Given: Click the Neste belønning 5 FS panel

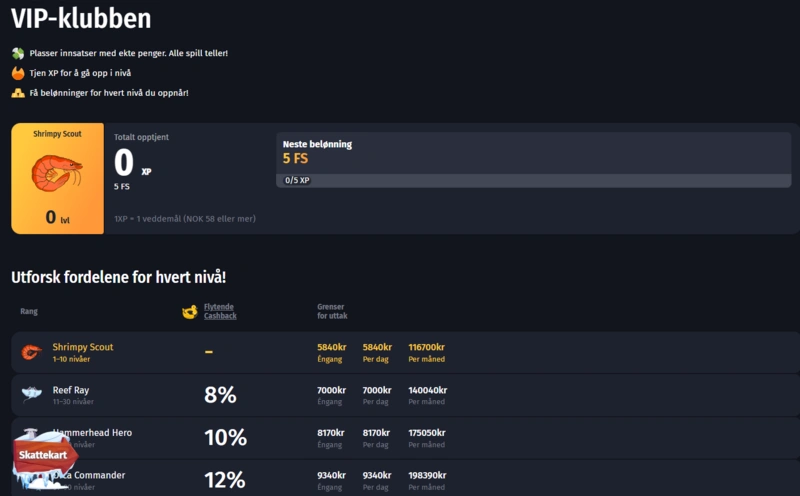Looking at the screenshot, I should [x=533, y=152].
